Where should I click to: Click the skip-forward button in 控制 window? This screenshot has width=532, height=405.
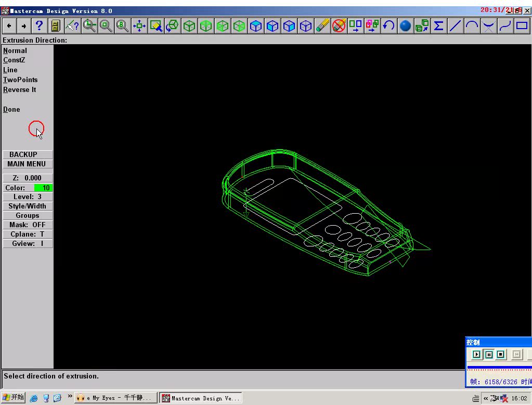click(x=517, y=355)
